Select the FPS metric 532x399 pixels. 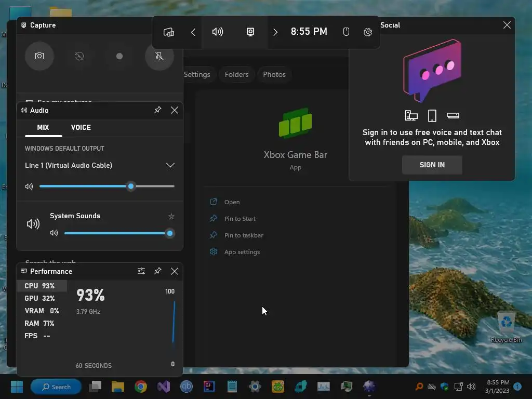tap(42, 336)
